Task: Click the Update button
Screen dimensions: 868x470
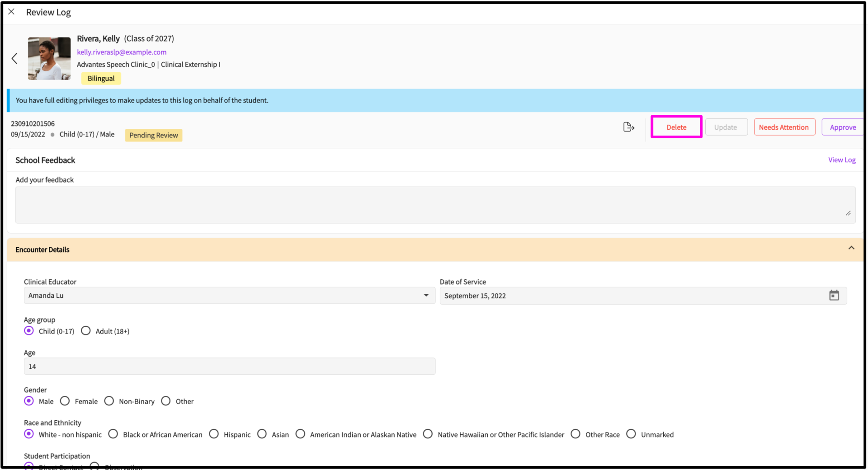Action: [726, 127]
